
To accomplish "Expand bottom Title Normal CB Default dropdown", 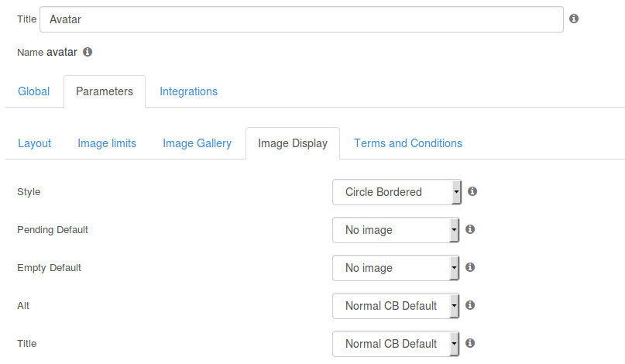I will 396,344.
